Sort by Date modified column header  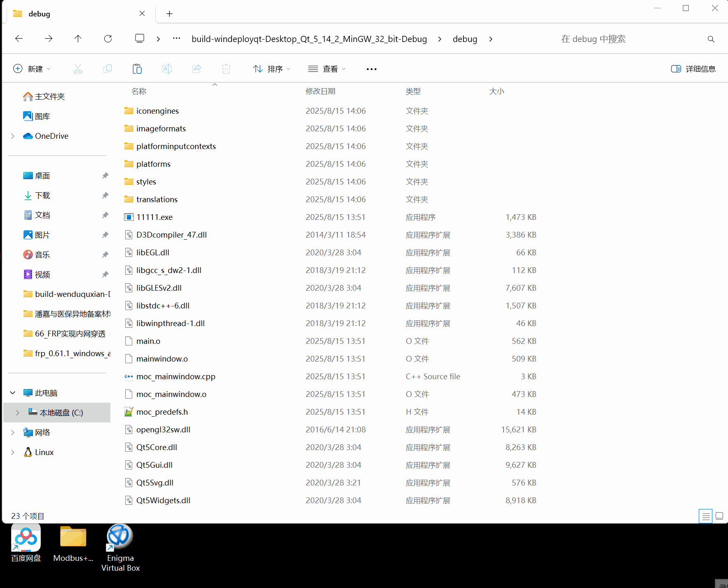point(321,91)
